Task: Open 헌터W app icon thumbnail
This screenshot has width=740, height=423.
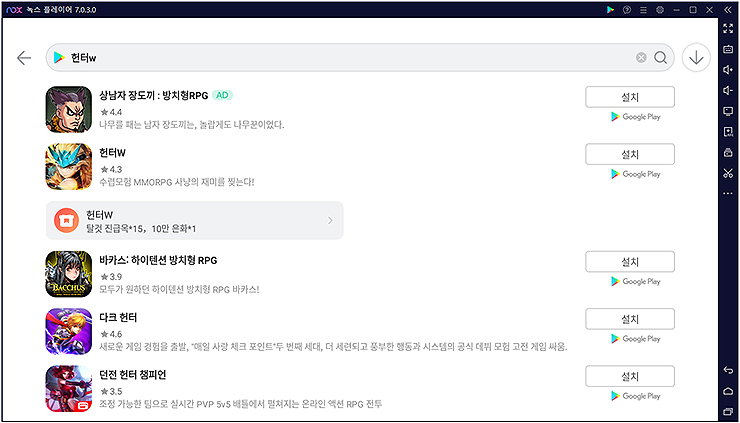Action: tap(69, 167)
